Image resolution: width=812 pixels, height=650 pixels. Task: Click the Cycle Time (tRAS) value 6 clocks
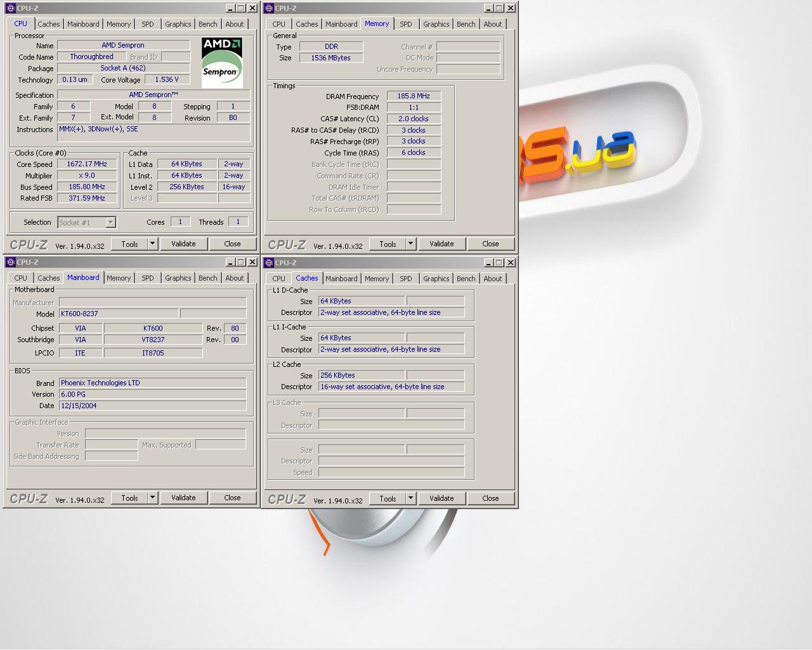(414, 152)
